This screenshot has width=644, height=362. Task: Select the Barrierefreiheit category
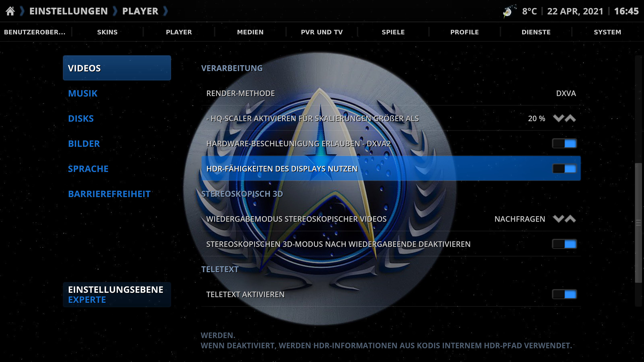pos(117,194)
